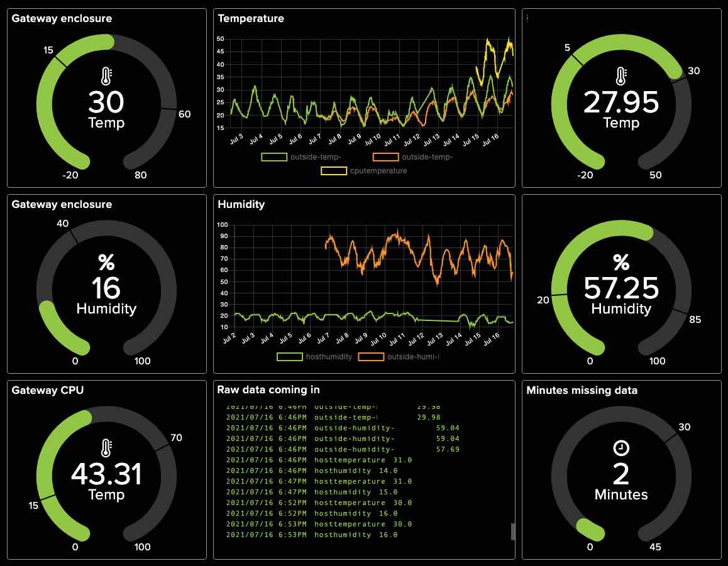
Task: Click clock icon in Minutes missing data gauge
Action: click(x=621, y=448)
